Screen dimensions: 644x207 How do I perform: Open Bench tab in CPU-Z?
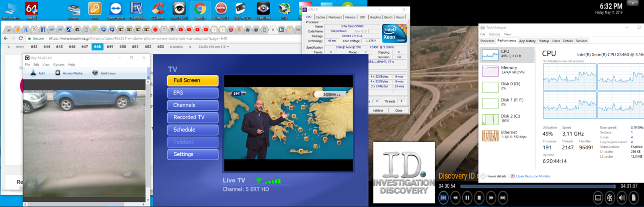coord(389,17)
